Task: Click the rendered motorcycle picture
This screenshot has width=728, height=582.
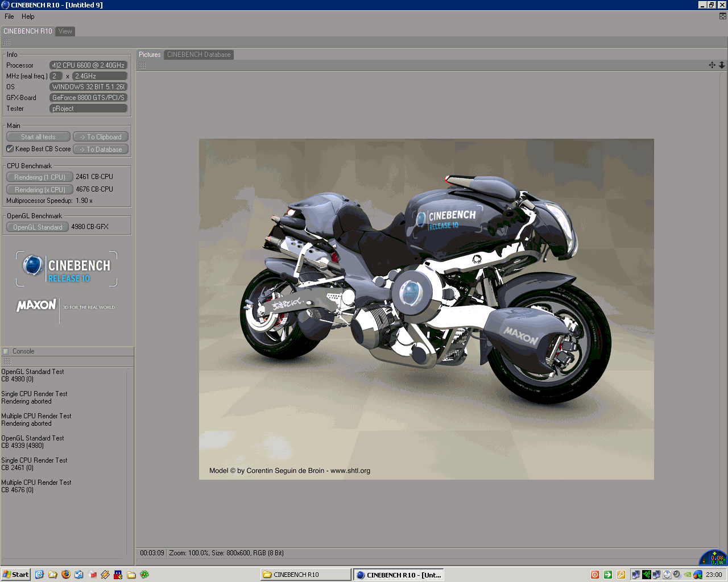Action: pyautogui.click(x=426, y=309)
